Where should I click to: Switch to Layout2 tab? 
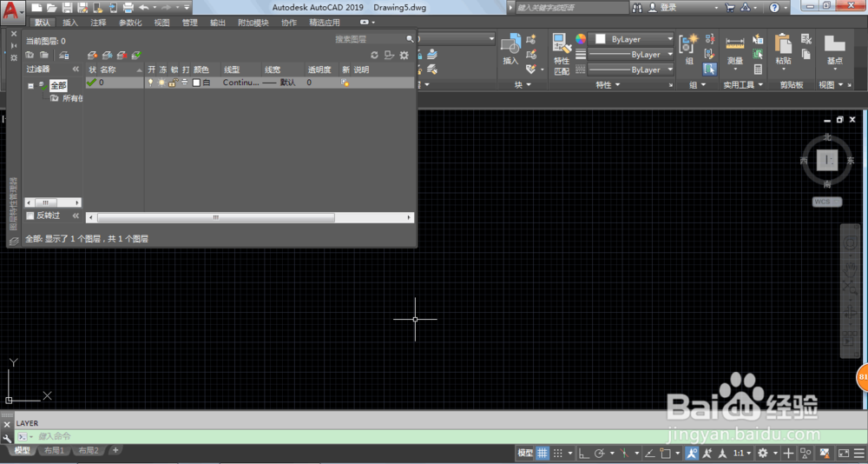coord(88,451)
